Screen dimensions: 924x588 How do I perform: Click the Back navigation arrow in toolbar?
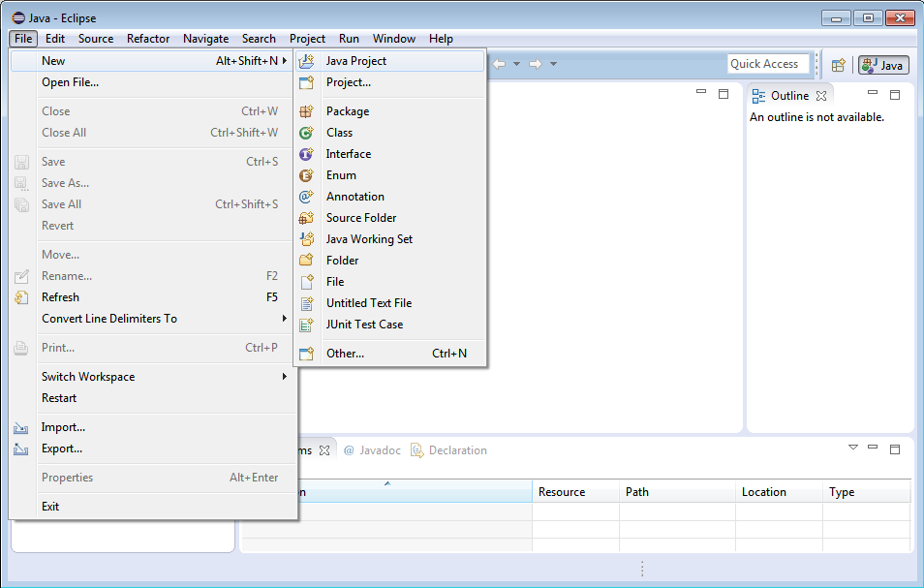(499, 64)
